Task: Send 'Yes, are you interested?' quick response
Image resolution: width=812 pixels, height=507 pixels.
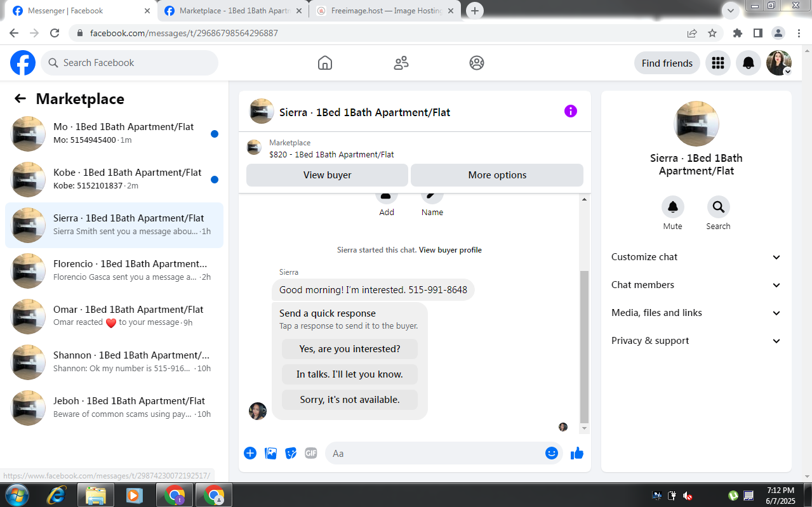Action: (350, 349)
